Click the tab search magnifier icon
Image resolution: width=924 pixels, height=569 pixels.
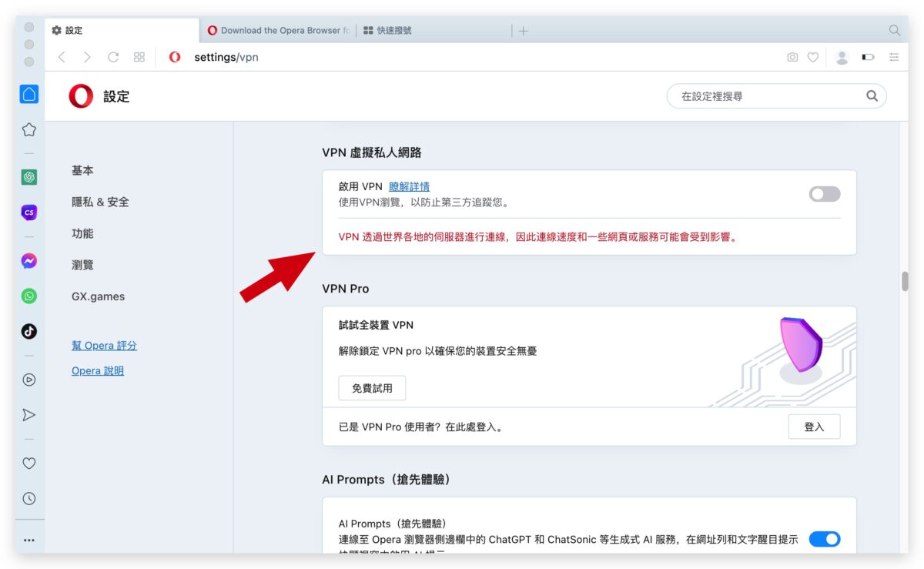894,30
